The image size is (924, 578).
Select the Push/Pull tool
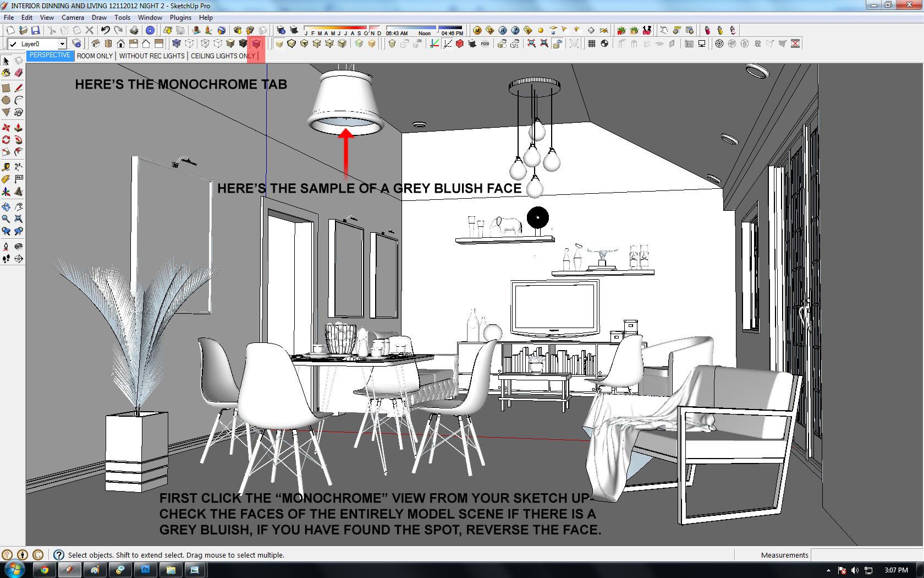19,128
